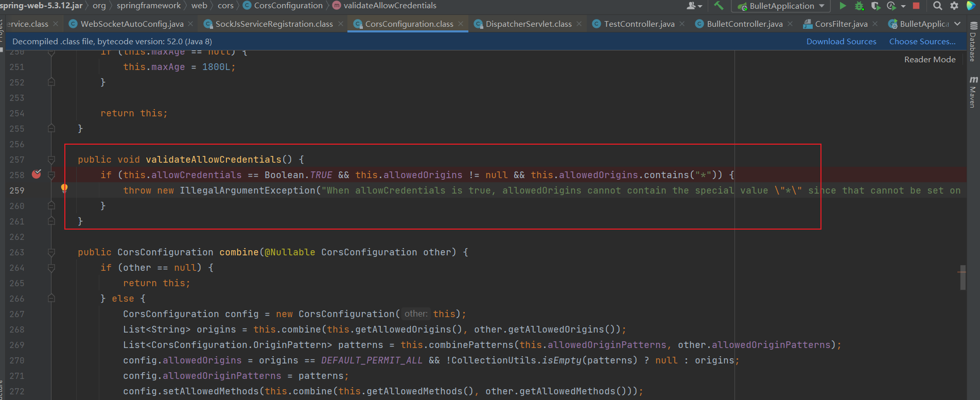Show hidden editor tabs chevron

957,24
